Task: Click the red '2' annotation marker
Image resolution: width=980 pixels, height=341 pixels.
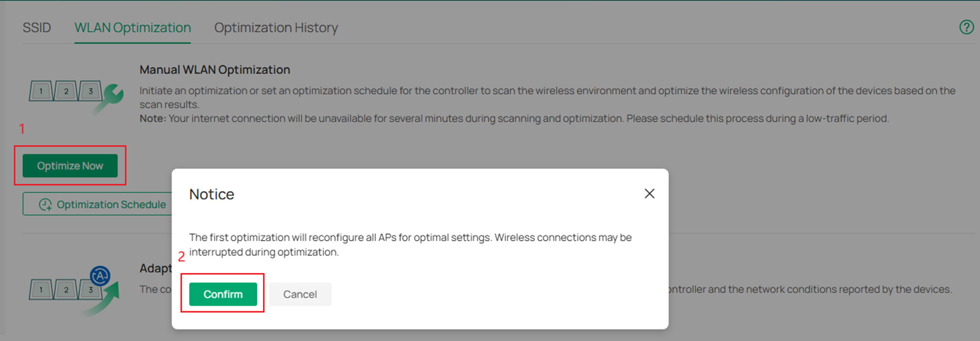Action: (182, 256)
